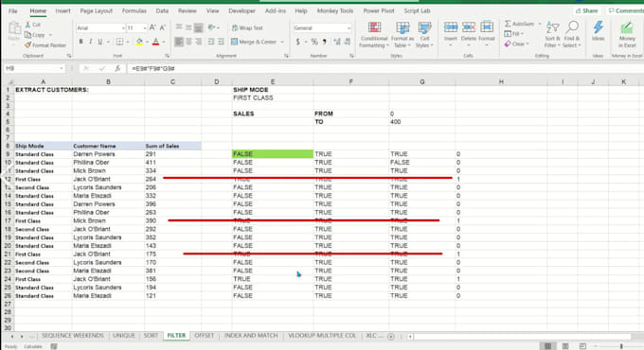
Task: Apply the red Font Color
Action: (x=155, y=42)
